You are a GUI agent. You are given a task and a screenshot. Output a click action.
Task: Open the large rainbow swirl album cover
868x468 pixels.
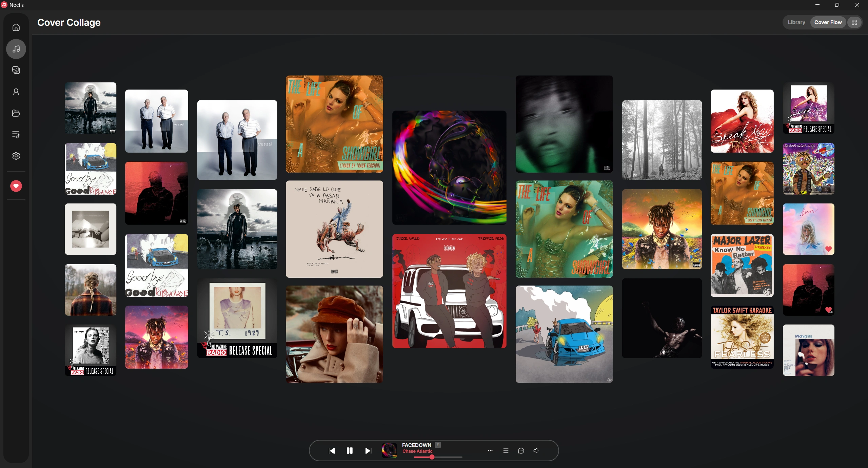pos(449,168)
